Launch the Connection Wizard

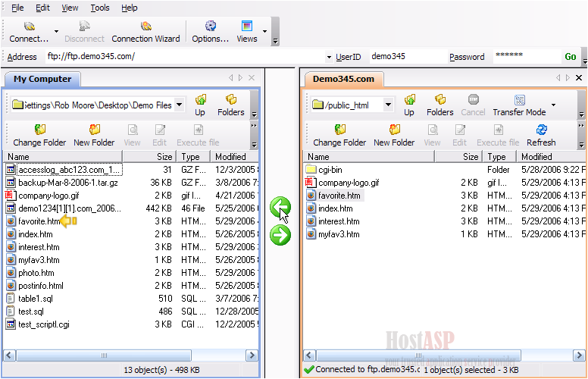tap(146, 32)
